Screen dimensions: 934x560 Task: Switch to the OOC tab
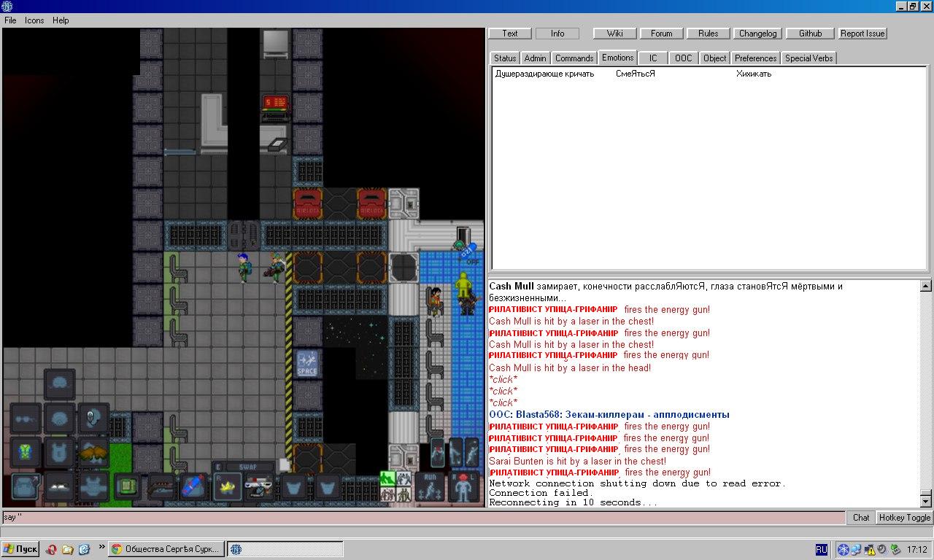(683, 58)
